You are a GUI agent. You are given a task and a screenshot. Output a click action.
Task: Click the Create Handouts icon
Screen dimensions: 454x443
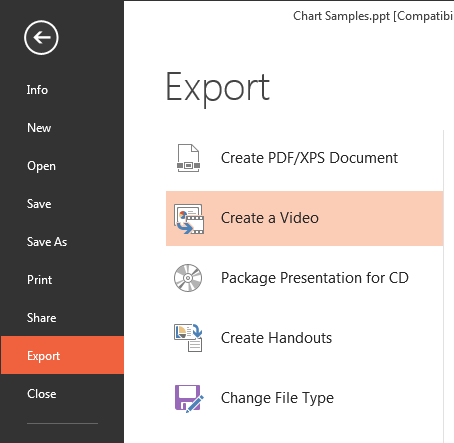[x=188, y=338]
